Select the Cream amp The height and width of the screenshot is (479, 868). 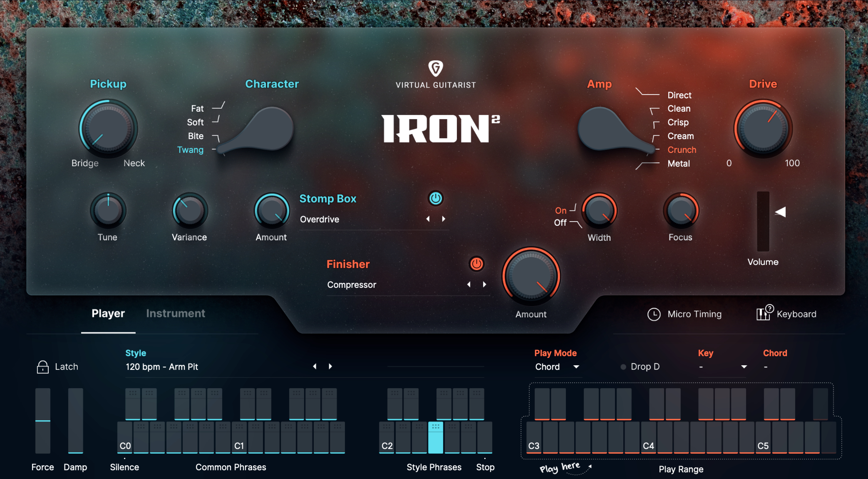pyautogui.click(x=681, y=136)
